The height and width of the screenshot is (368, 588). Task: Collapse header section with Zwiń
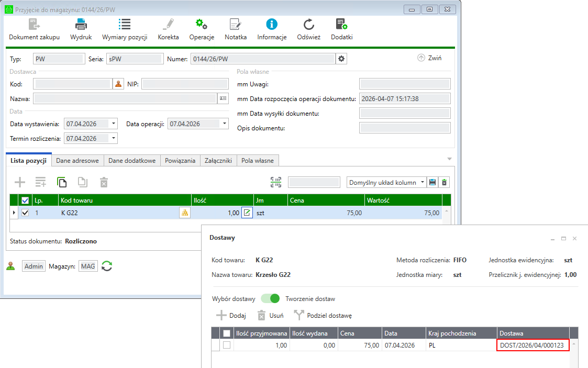(430, 58)
